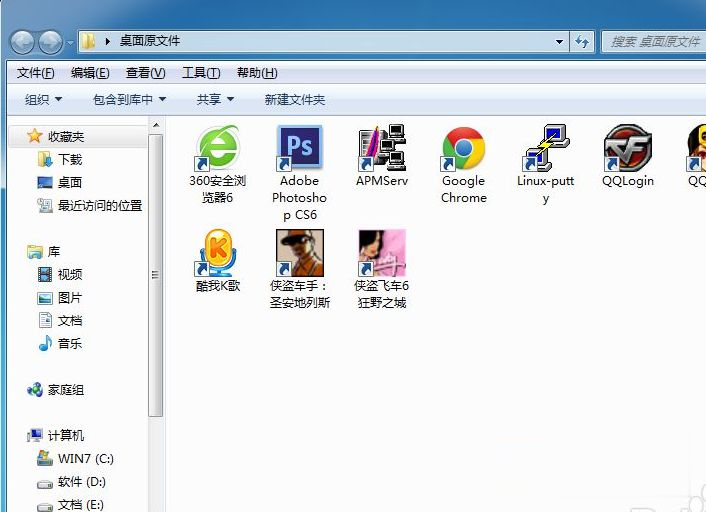This screenshot has height=512, width=706.
Task: Click the '酷我K歌' file name text
Action: [x=217, y=286]
